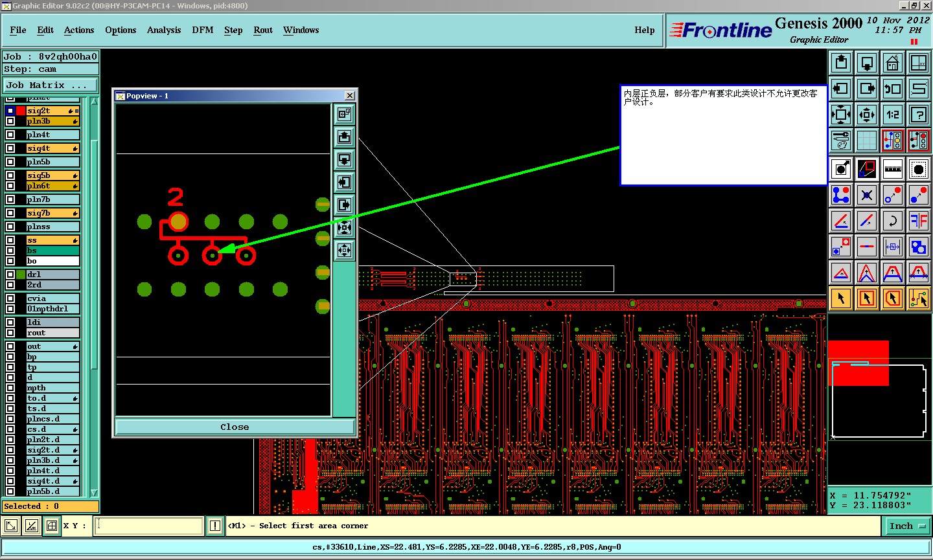Click the green color swatch beside drl
This screenshot has width=933, height=560.
coord(21,274)
